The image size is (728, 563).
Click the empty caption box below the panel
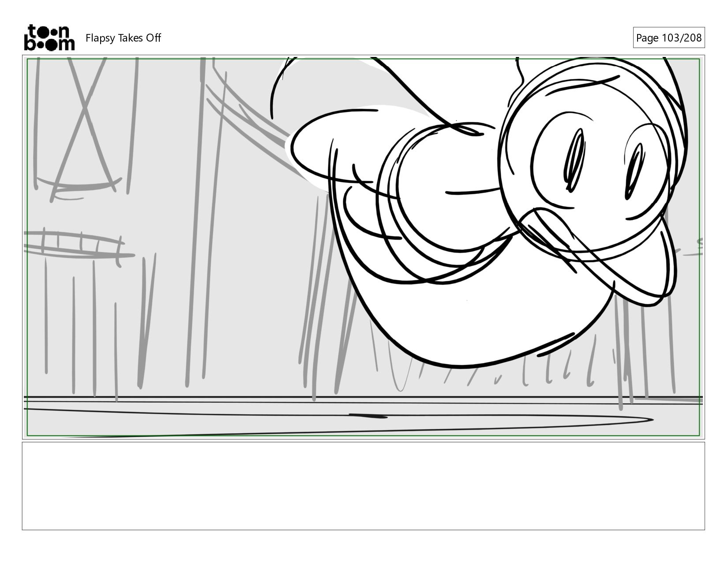363,486
